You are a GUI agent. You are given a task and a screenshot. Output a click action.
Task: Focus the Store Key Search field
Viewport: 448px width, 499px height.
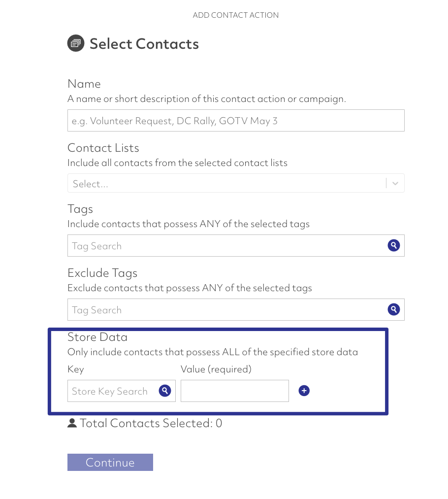click(122, 391)
